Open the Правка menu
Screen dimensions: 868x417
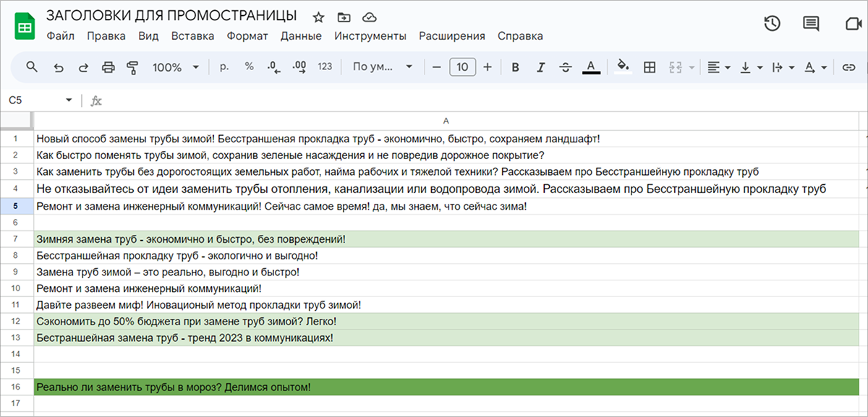coord(106,36)
